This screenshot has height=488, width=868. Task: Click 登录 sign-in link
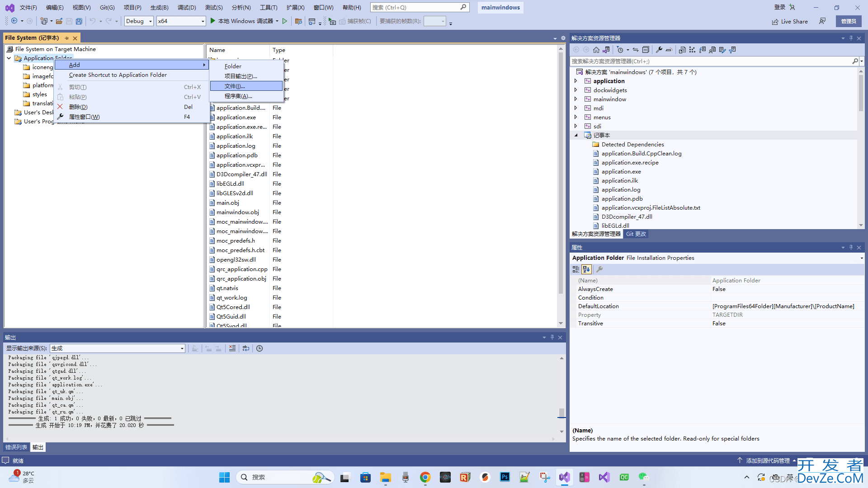(x=780, y=7)
